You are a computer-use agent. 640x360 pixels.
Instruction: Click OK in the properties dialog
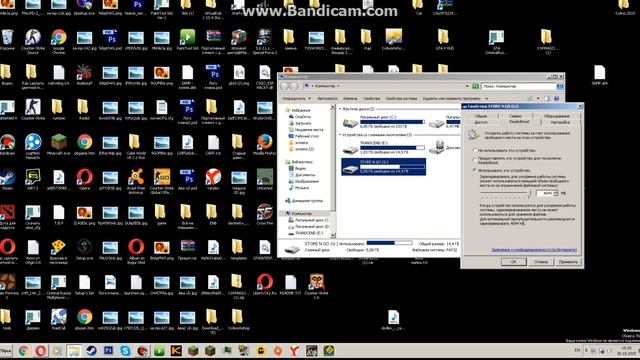513,262
